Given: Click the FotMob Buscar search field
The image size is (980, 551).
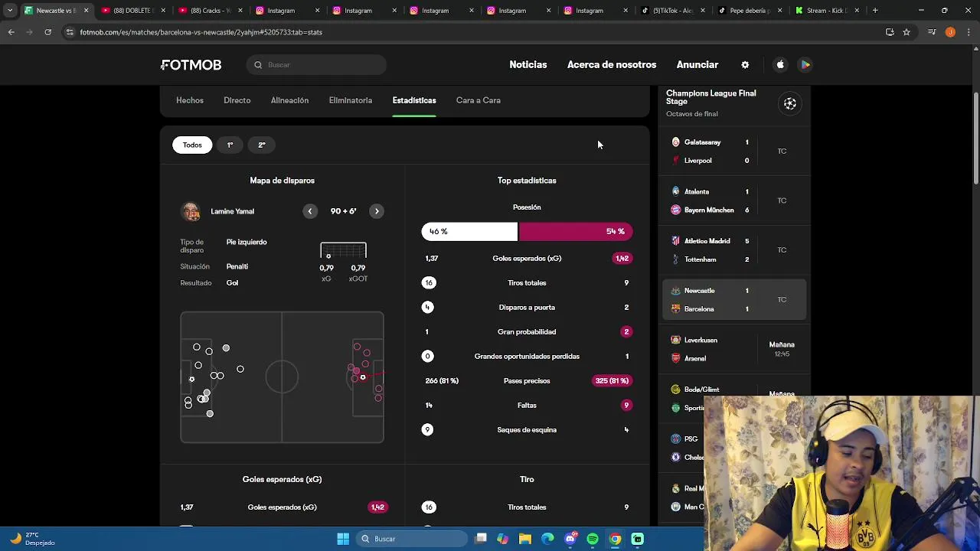Looking at the screenshot, I should click(316, 65).
